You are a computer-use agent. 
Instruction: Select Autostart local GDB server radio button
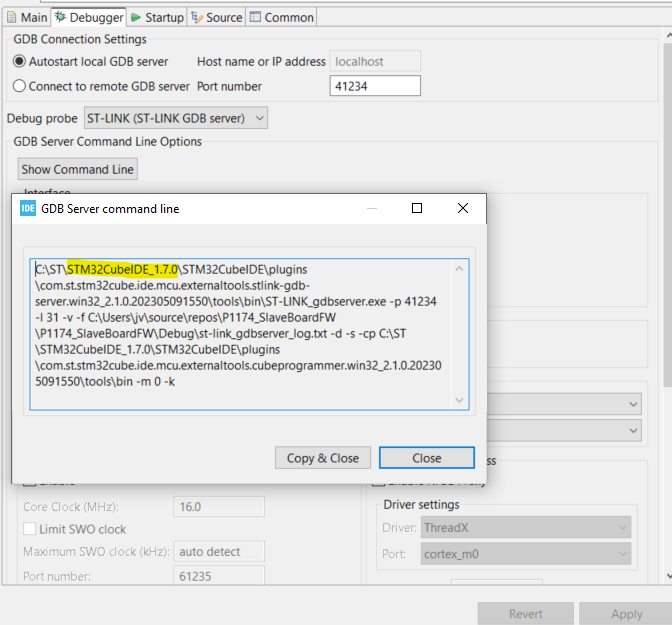[x=19, y=61]
